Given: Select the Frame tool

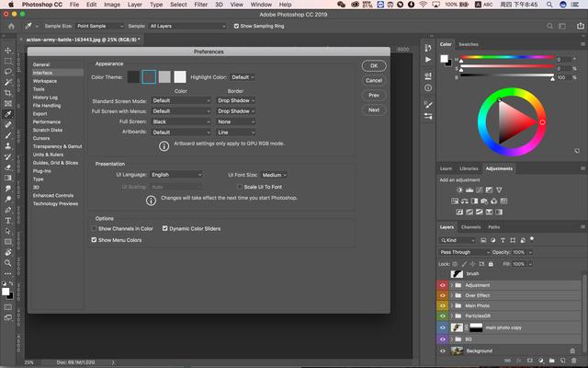Looking at the screenshot, I should point(8,103).
